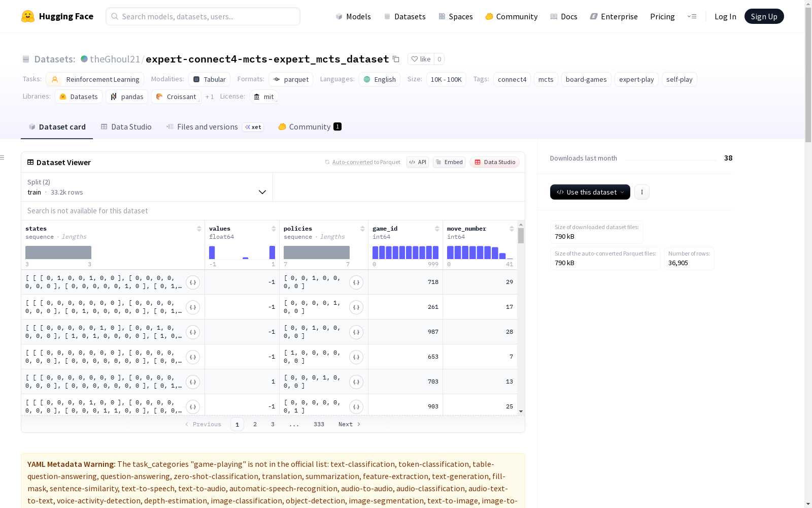
Task: Open the Models menu
Action: point(353,16)
